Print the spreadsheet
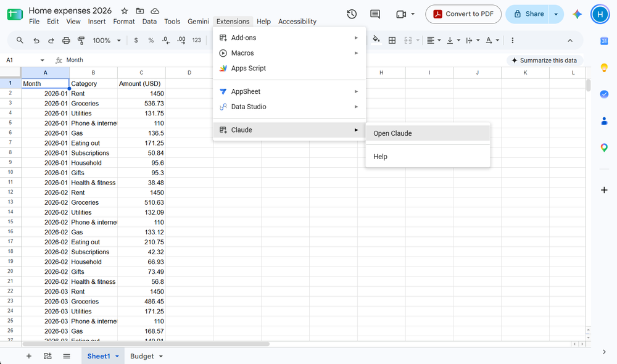 (66, 40)
